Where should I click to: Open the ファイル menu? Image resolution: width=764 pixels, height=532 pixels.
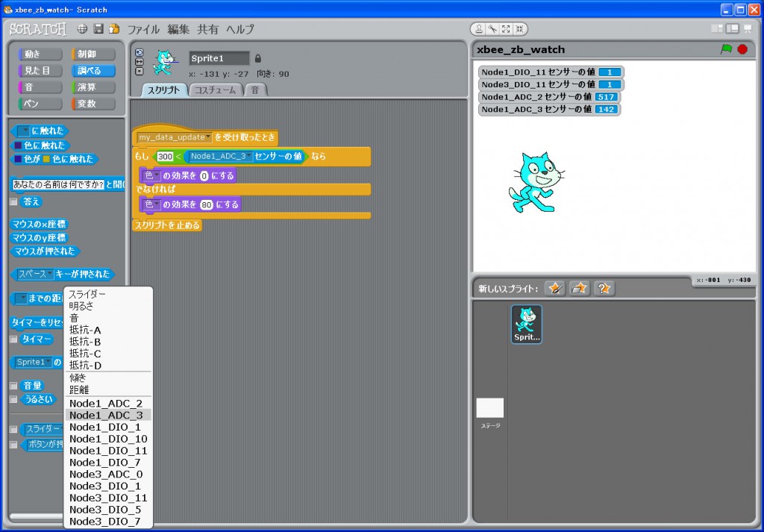[x=143, y=29]
